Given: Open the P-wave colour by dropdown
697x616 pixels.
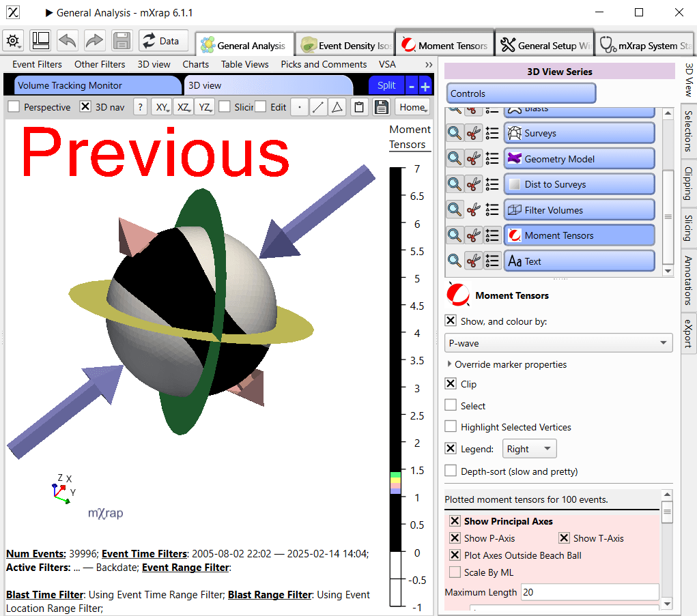Looking at the screenshot, I should (558, 343).
